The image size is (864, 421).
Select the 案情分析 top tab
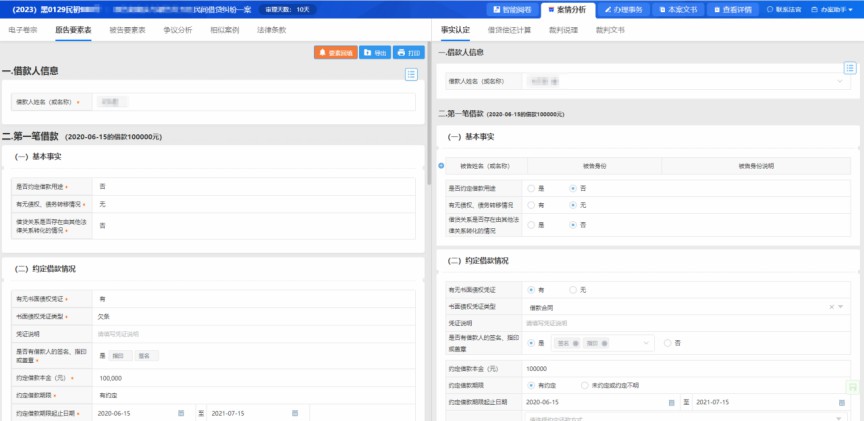tap(568, 9)
